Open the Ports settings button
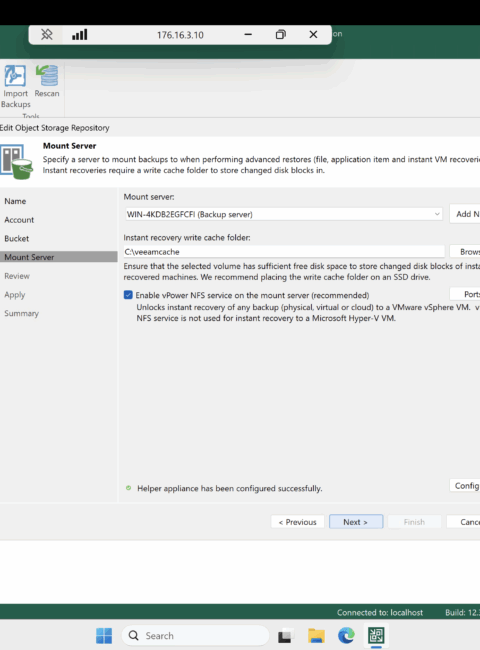 coord(465,294)
